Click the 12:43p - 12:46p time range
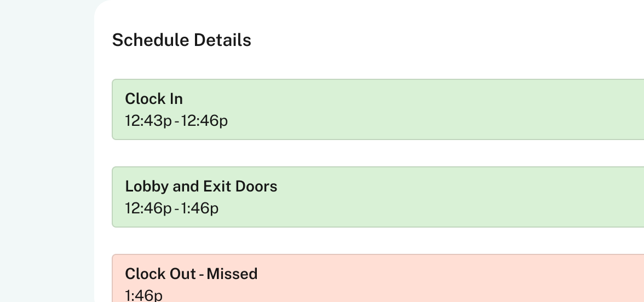Viewport: 644px width, 302px height. coord(176,120)
